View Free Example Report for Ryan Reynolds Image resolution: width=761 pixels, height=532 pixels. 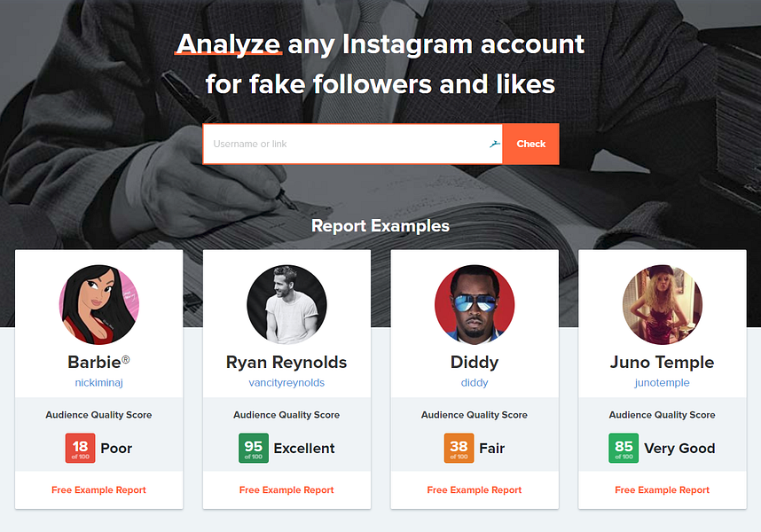(x=286, y=489)
